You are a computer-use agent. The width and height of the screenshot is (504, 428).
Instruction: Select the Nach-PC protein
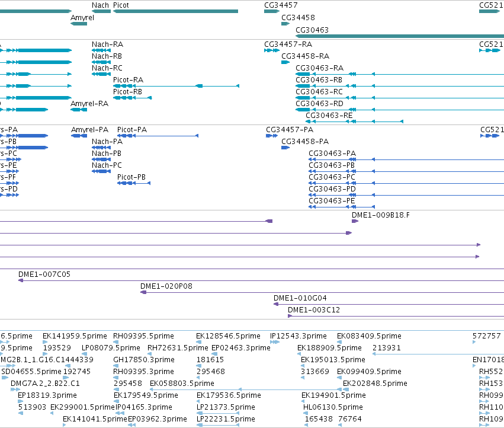(101, 171)
